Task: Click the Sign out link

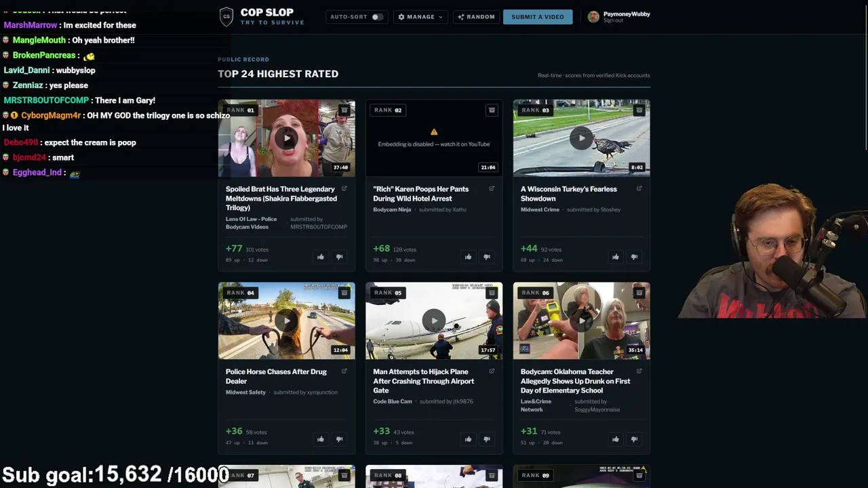Action: pos(613,20)
